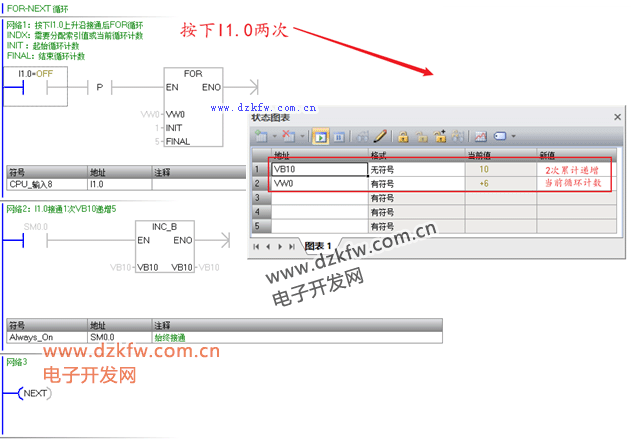Viewport: 631px width, 439px height.
Task: Pause chart monitoring in the status chart
Action: (338, 135)
